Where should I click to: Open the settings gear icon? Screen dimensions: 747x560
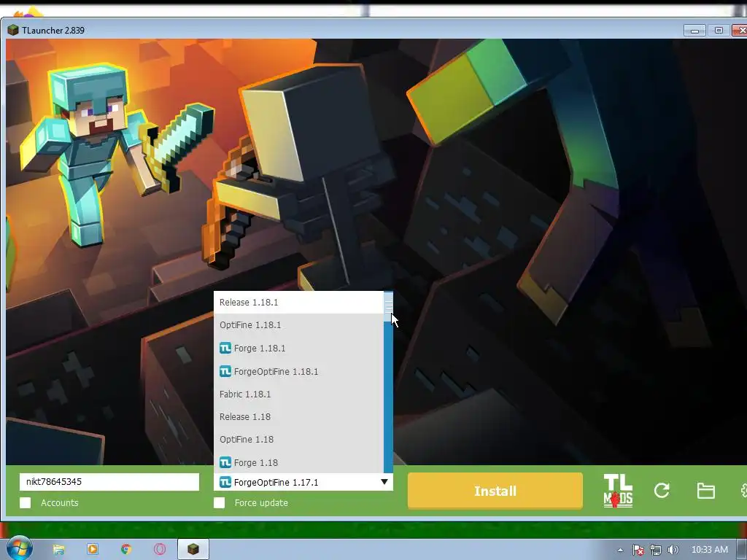pyautogui.click(x=743, y=491)
